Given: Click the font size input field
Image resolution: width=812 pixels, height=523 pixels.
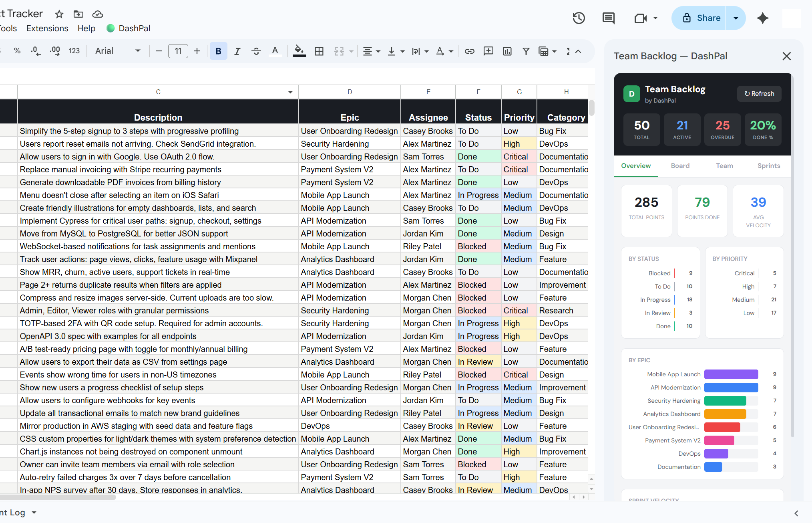Looking at the screenshot, I should click(x=178, y=51).
